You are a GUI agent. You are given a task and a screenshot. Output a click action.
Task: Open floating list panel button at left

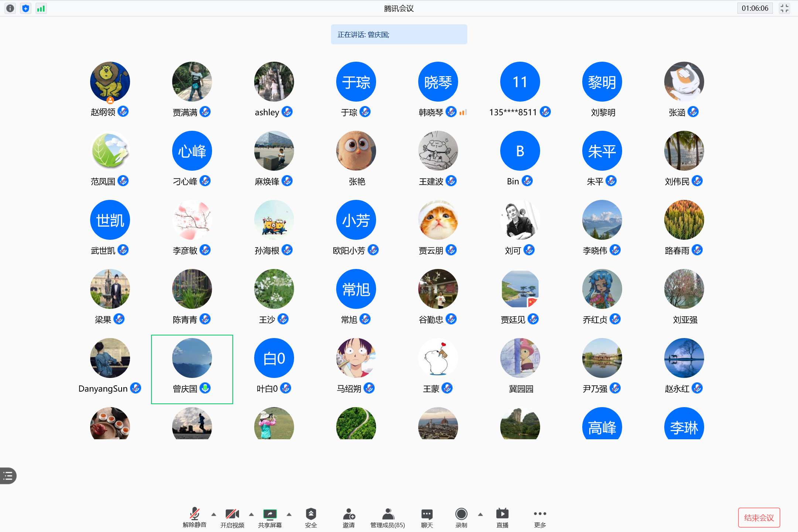pyautogui.click(x=8, y=475)
